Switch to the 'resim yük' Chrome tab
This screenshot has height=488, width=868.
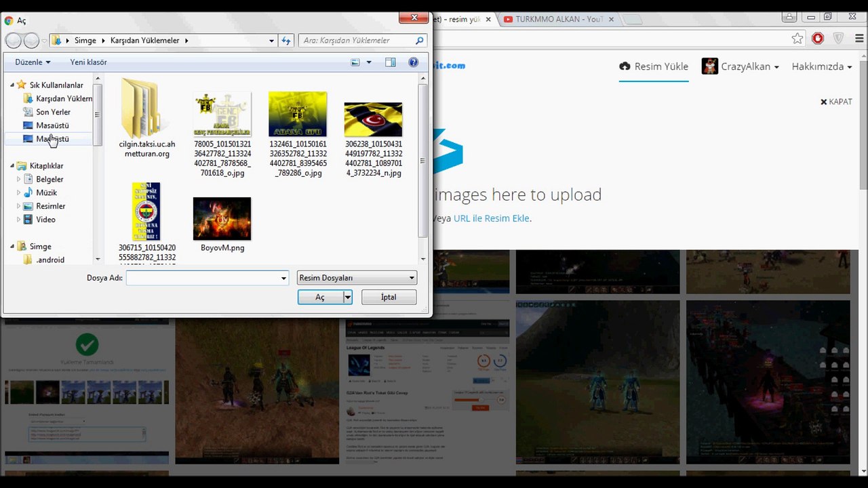coord(465,20)
